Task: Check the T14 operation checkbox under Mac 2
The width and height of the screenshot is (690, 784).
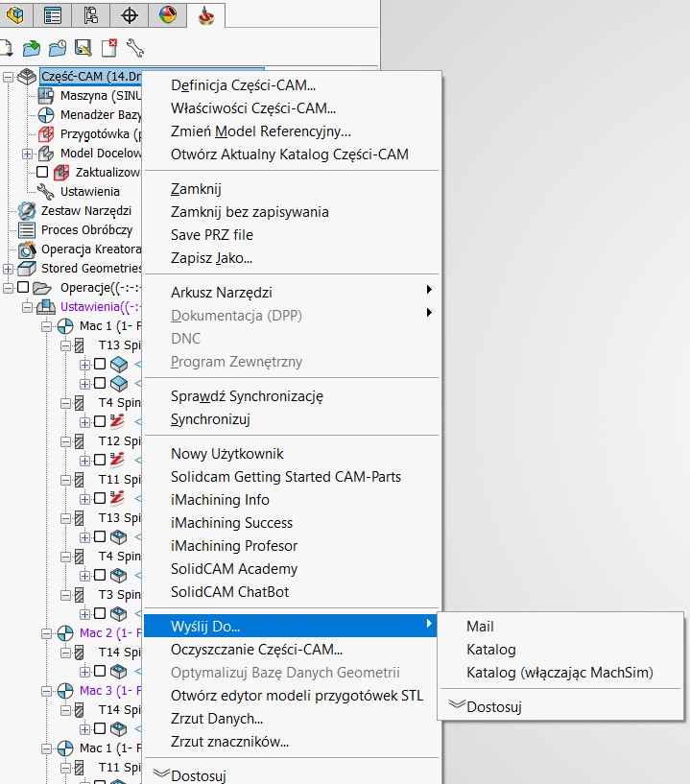Action: [x=100, y=671]
